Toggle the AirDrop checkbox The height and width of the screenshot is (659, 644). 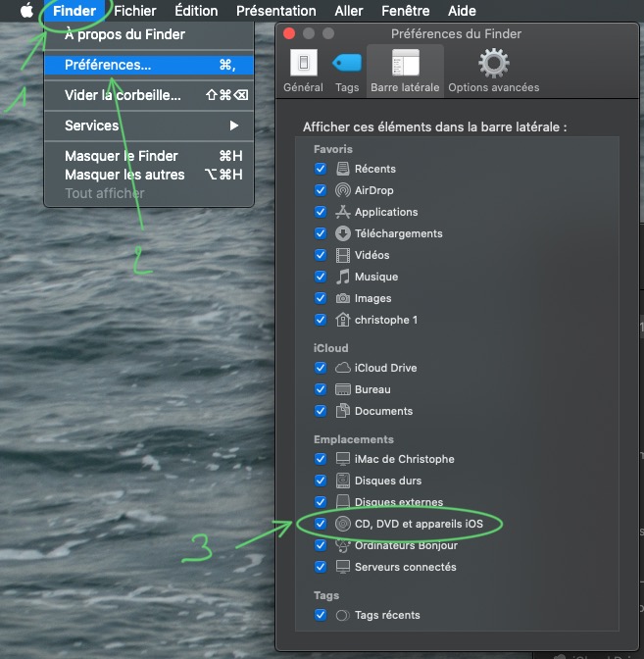coord(321,190)
